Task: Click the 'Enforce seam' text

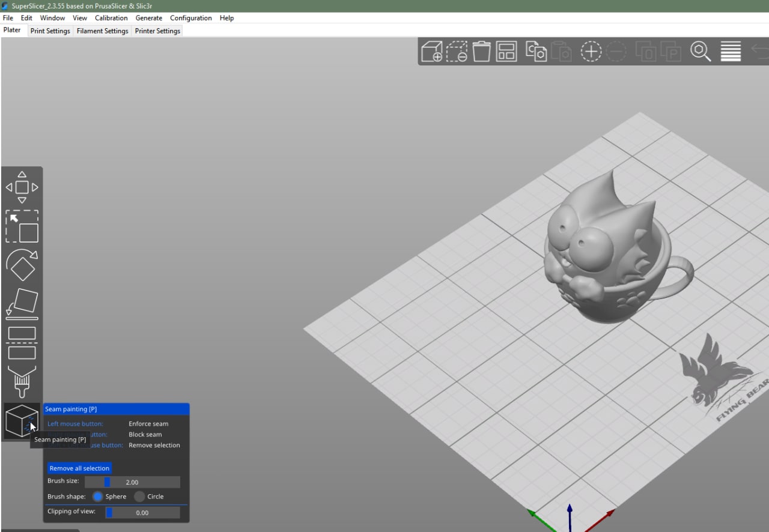Action: [x=148, y=424]
